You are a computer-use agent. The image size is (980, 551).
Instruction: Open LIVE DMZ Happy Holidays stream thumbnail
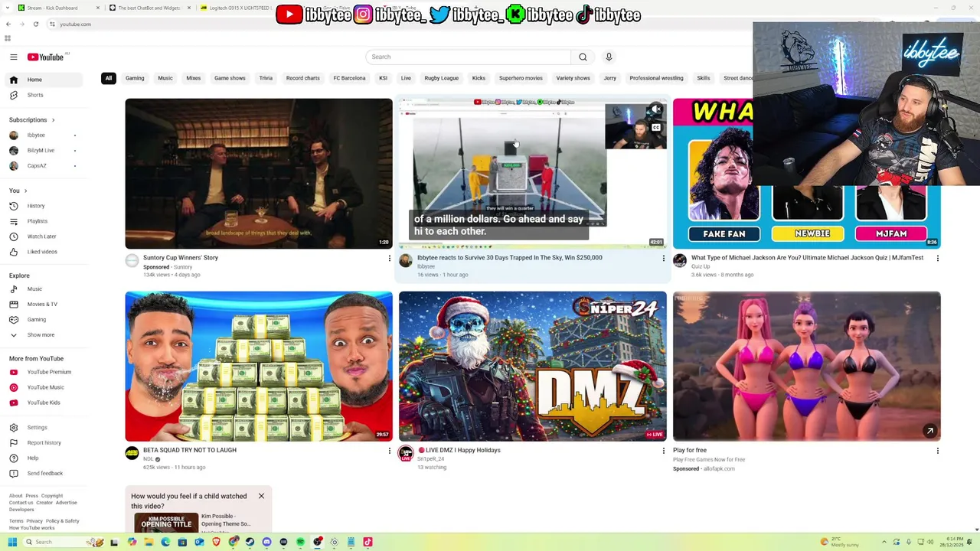pyautogui.click(x=533, y=366)
